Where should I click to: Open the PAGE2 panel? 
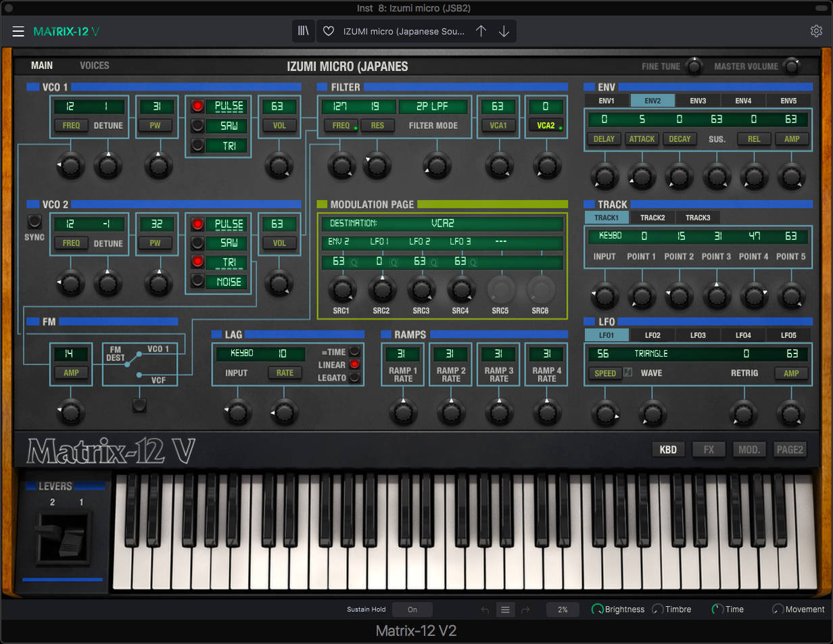pyautogui.click(x=790, y=449)
